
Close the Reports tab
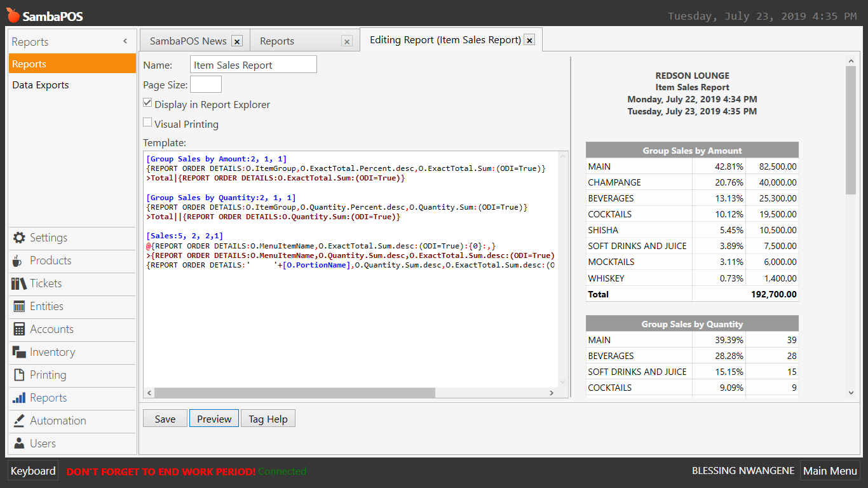[x=347, y=41]
